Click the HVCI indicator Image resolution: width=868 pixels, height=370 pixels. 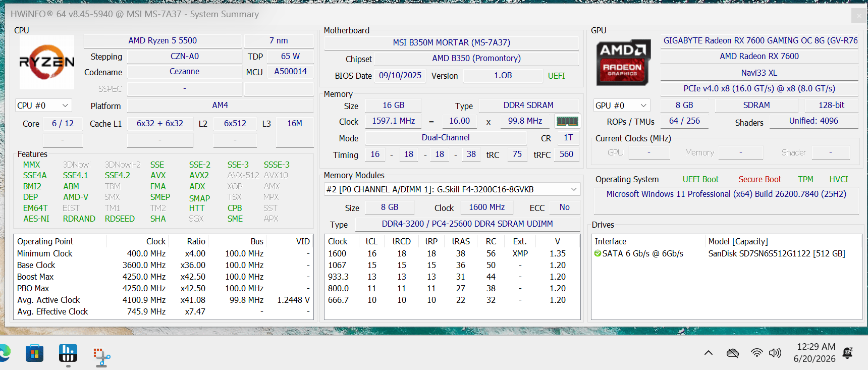[x=839, y=179]
